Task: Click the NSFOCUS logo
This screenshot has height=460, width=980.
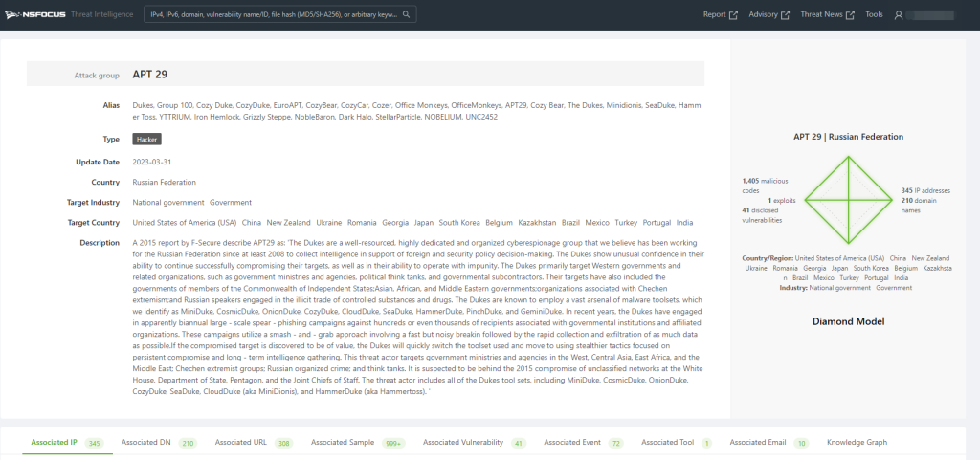Action: click(34, 14)
